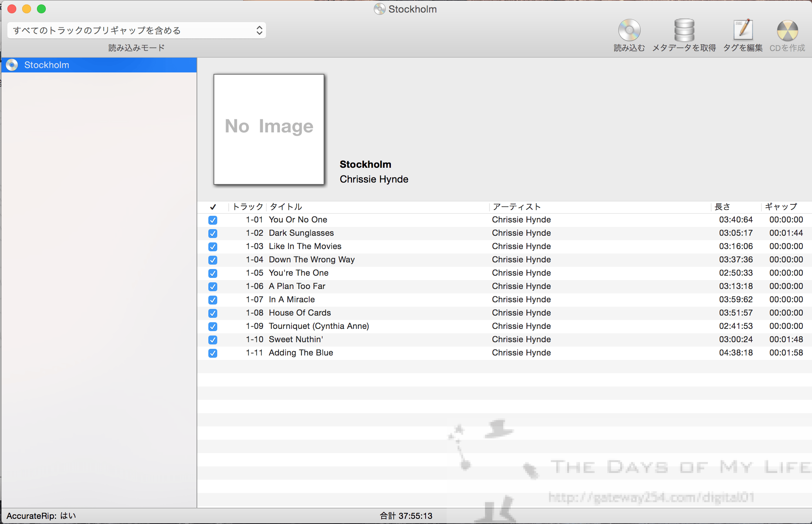Viewport: 812px width, 524px height.
Task: Close the Stockholm window with red button
Action: [12, 9]
